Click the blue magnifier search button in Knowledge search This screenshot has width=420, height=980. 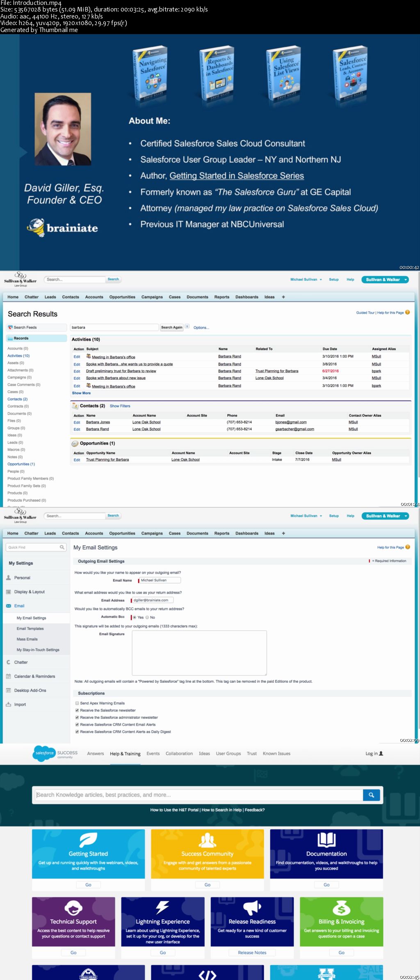coord(371,795)
